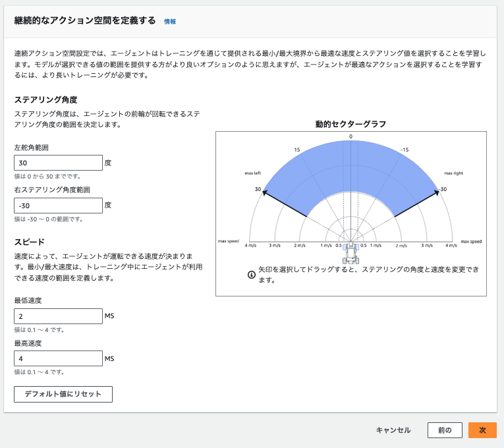
Task: Click the '0' degree label at graph top
Action: click(x=350, y=136)
